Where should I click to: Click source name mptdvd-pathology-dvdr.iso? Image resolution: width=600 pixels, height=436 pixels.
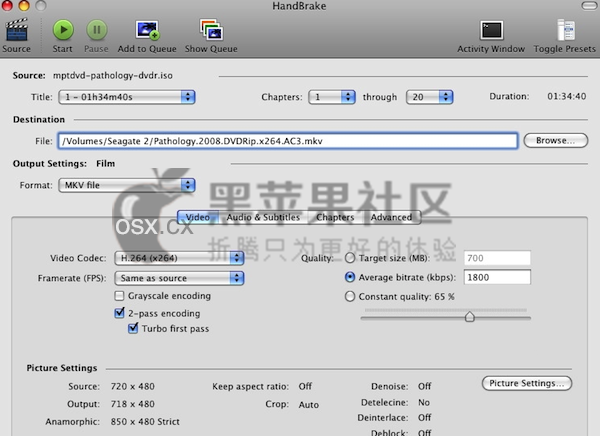click(x=113, y=75)
